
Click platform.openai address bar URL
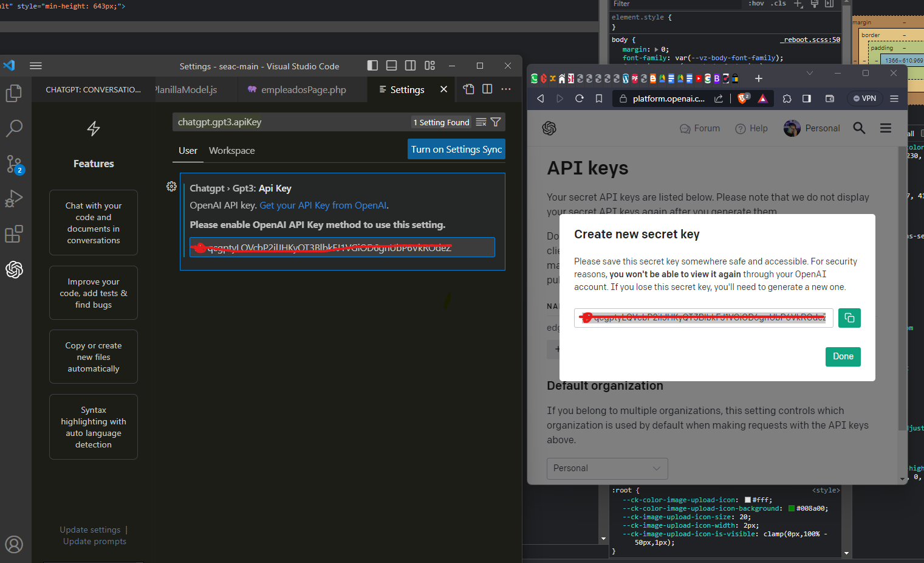[668, 98]
